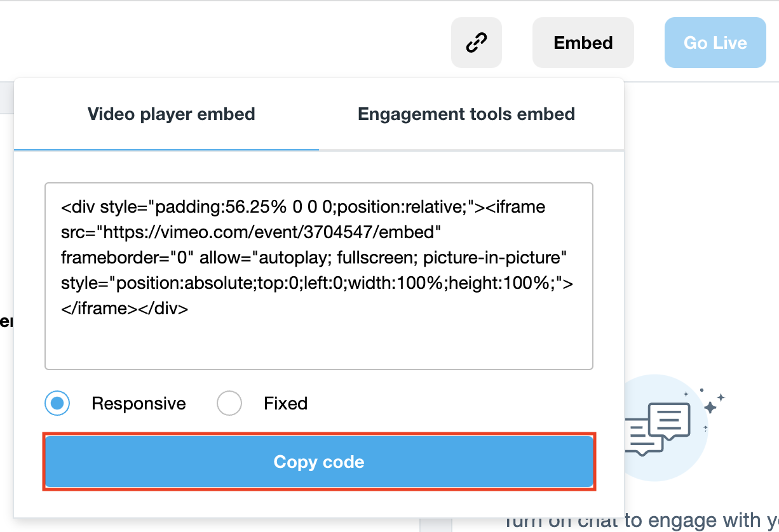Select the Responsive radio button

pyautogui.click(x=57, y=403)
